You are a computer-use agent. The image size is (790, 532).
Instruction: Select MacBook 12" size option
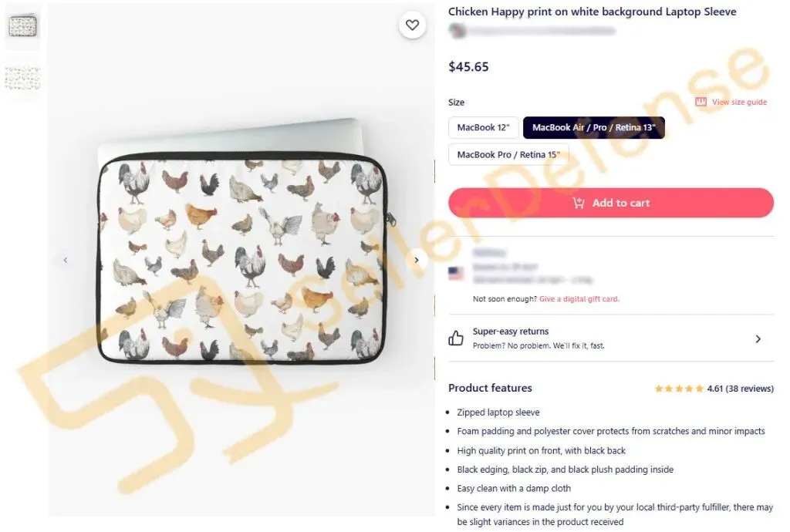(x=483, y=127)
